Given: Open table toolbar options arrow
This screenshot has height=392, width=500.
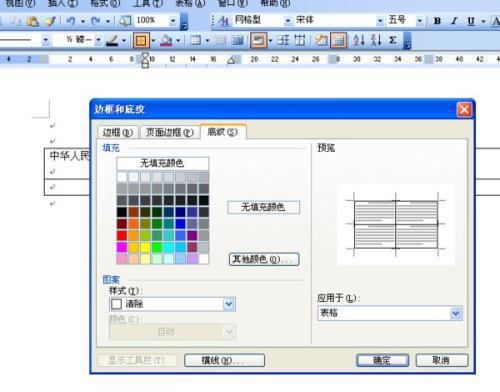Looking at the screenshot, I should click(x=407, y=41).
